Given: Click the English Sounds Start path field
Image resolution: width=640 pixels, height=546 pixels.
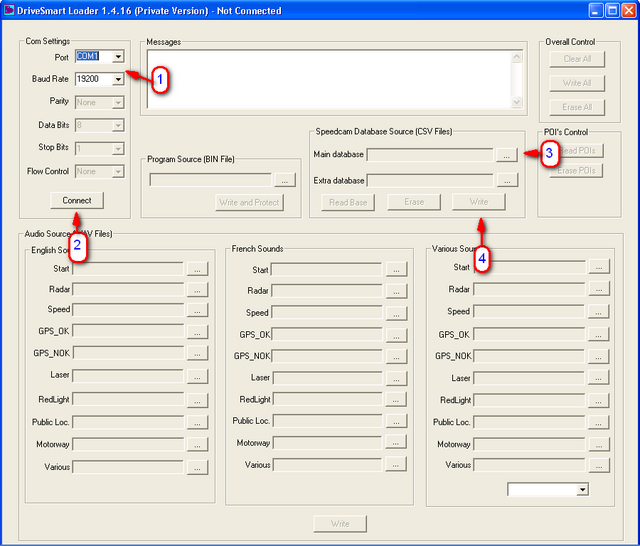Looking at the screenshot, I should click(x=128, y=269).
